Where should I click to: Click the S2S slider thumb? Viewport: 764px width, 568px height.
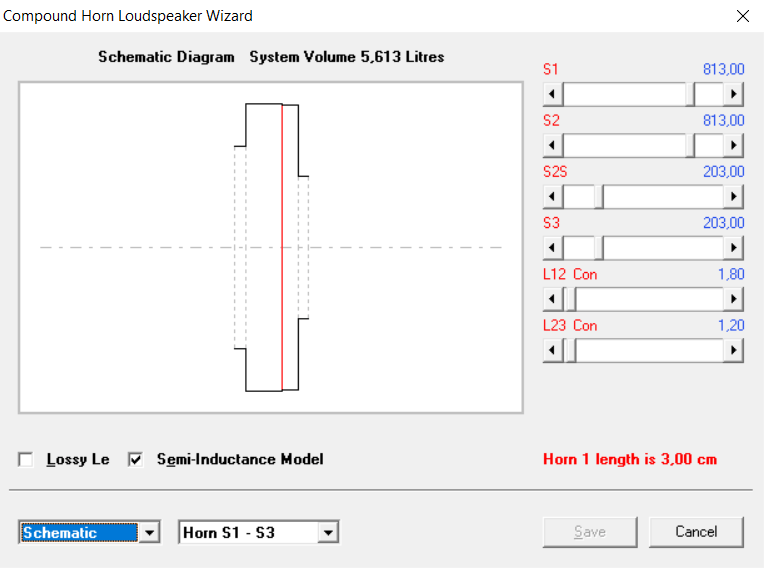[599, 196]
